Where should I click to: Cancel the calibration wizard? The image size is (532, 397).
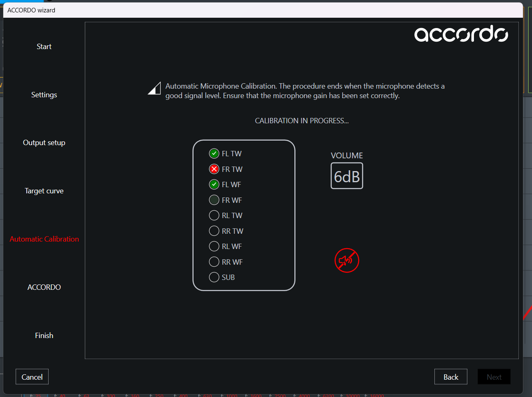tap(32, 376)
